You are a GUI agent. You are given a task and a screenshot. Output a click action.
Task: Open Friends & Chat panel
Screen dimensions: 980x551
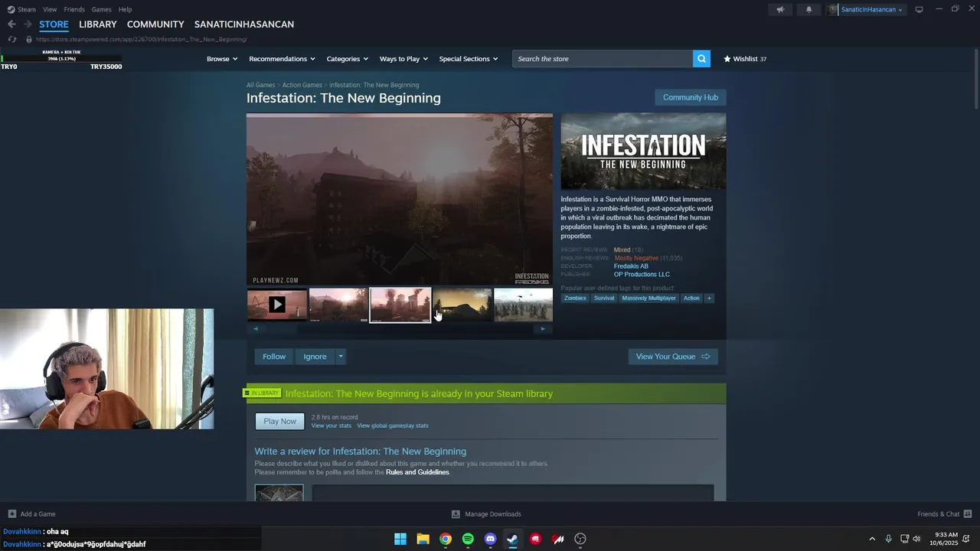tap(944, 514)
